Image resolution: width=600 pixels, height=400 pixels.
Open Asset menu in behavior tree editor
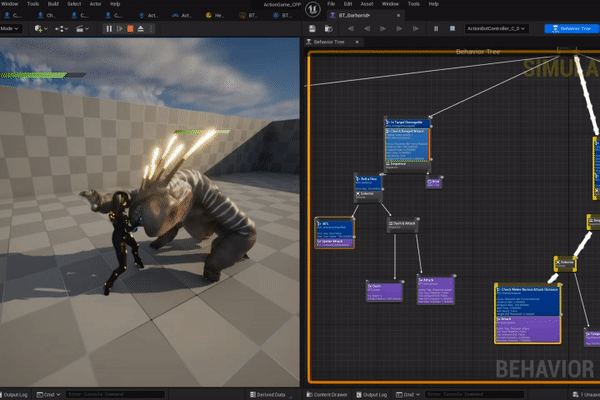tap(367, 4)
